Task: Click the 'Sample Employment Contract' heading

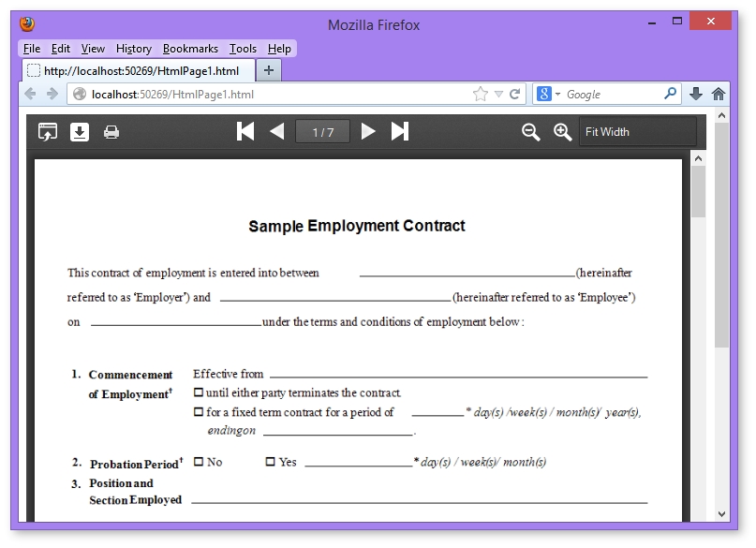Action: [x=357, y=226]
